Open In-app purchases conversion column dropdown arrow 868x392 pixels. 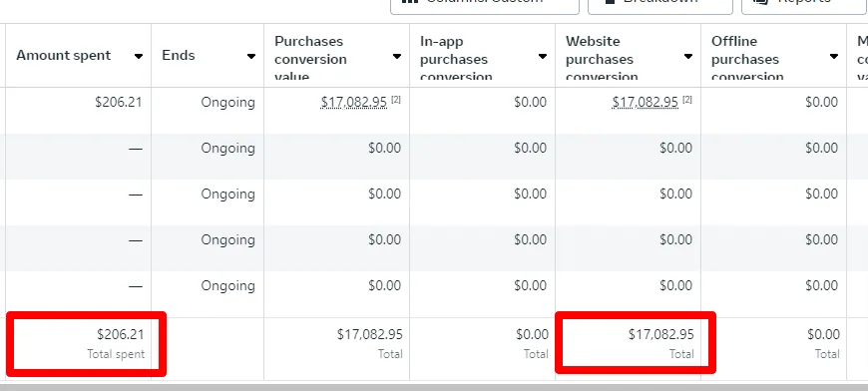543,56
